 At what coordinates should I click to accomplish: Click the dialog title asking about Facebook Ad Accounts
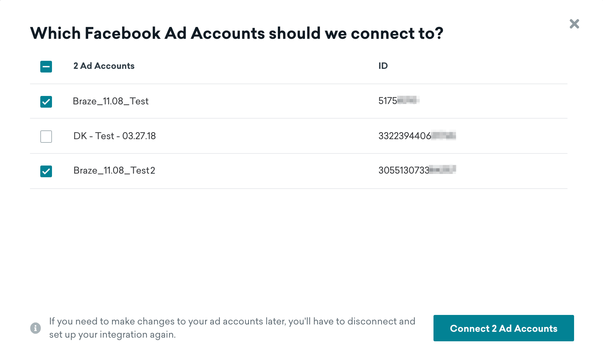237,33
